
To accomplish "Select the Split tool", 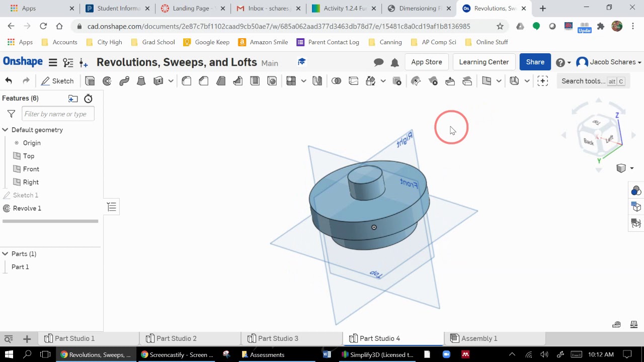I will tap(354, 81).
